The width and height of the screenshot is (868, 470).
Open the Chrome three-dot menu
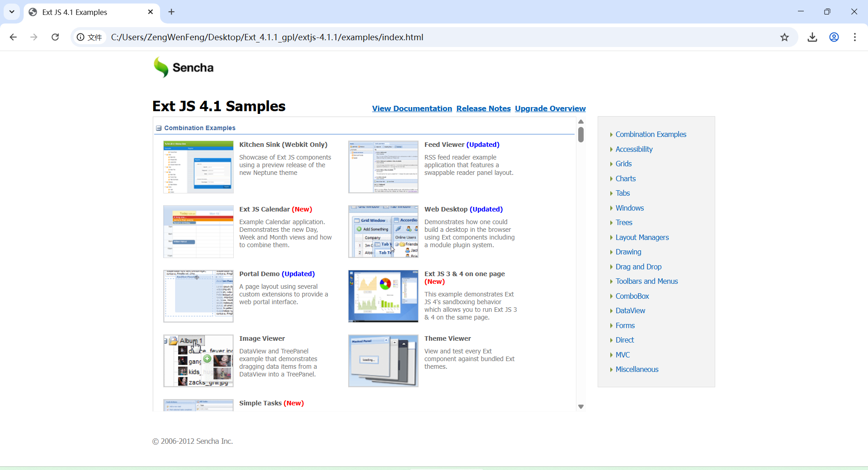coord(855,37)
